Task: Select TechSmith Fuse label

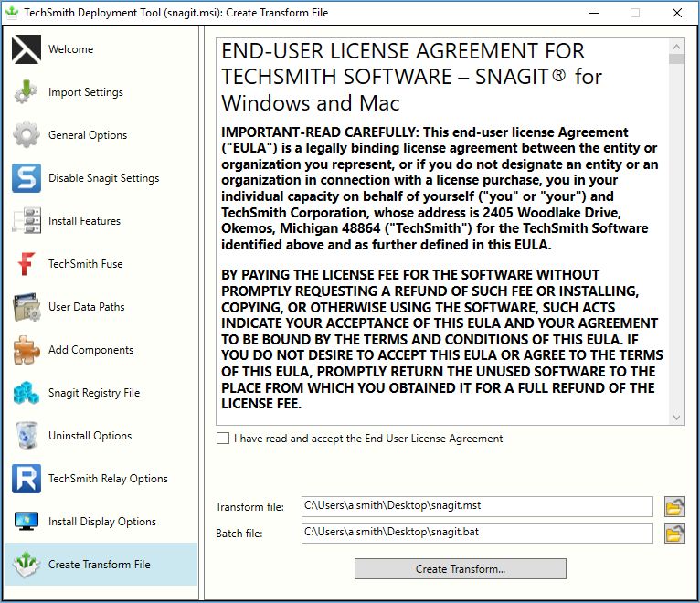Action: click(85, 264)
